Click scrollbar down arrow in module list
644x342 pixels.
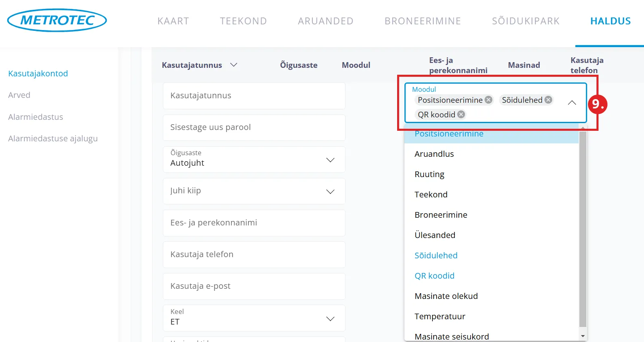point(583,336)
